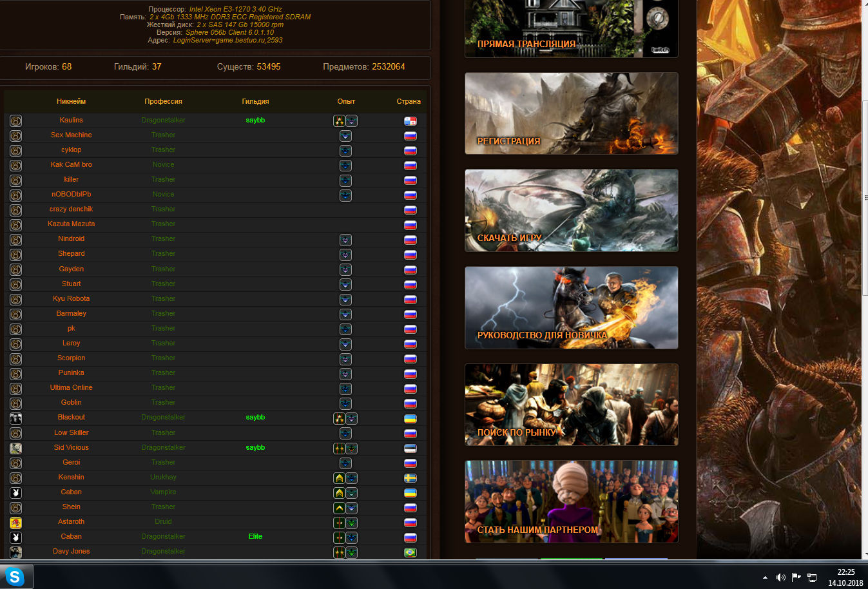
Task: Sort by the Профессия column header
Action: 163,101
